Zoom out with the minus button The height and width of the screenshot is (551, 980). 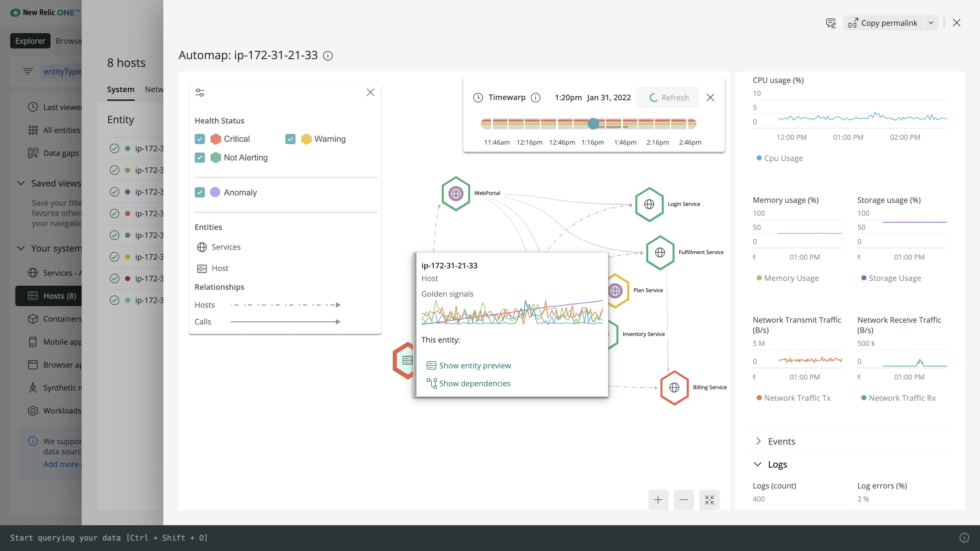(x=684, y=500)
